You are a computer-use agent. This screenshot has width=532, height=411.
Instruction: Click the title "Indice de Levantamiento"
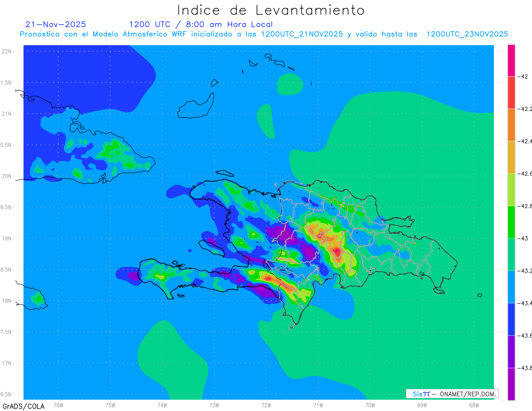click(271, 10)
